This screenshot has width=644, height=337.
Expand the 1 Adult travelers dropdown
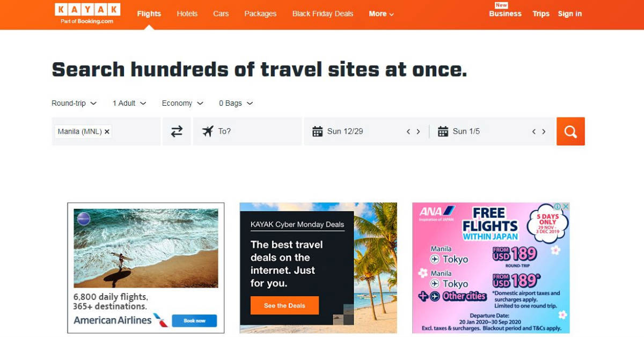point(129,103)
